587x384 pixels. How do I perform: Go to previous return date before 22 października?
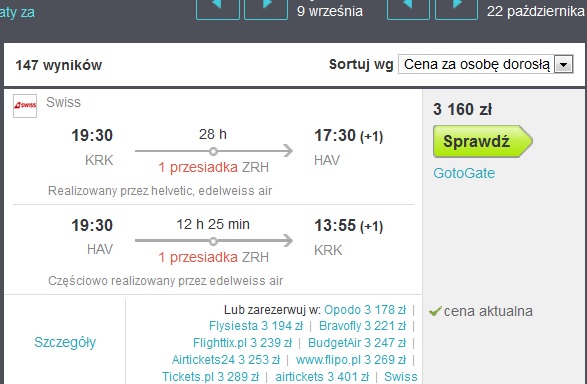click(x=408, y=7)
